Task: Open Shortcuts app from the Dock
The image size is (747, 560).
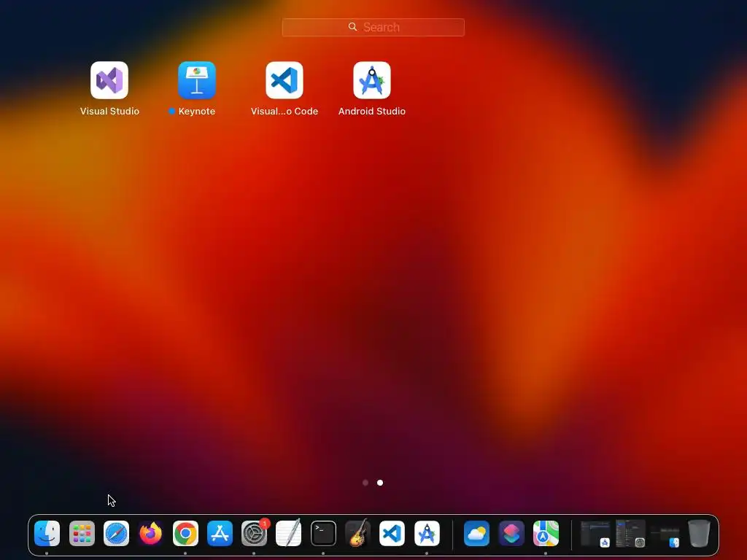Action: (511, 533)
